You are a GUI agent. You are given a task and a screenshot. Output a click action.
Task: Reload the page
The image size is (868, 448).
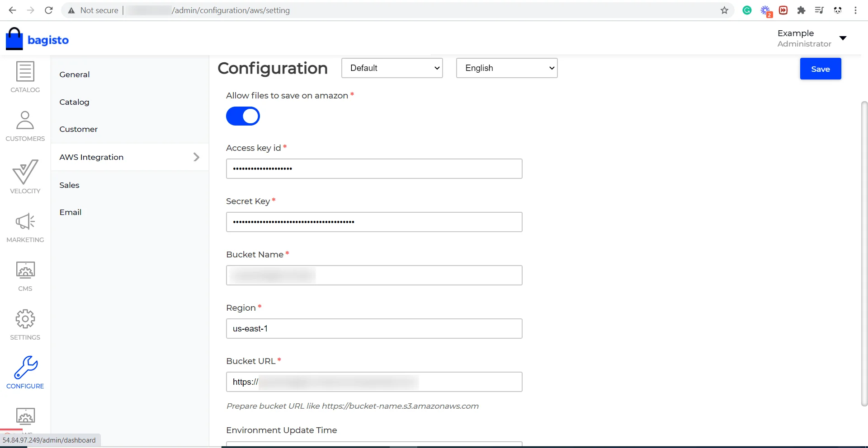click(x=49, y=10)
